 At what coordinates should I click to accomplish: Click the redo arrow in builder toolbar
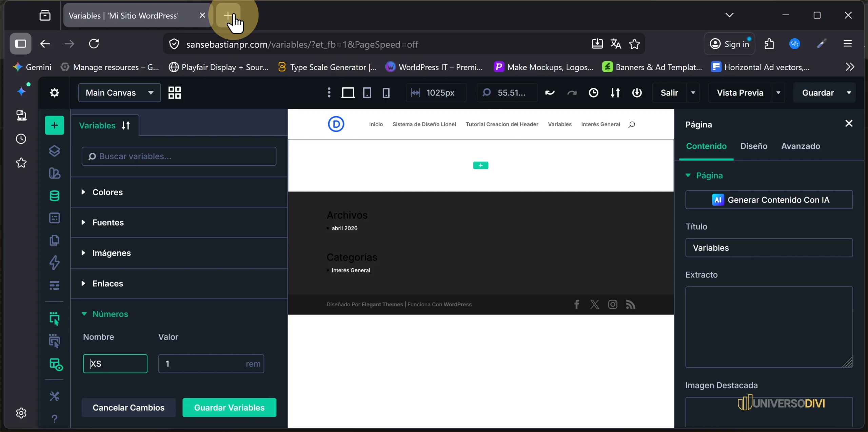(x=572, y=92)
